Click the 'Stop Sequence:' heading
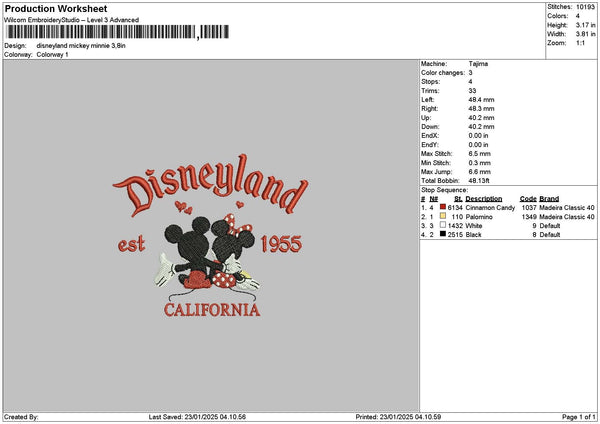Screen dimensions: 600x424 click(444, 190)
